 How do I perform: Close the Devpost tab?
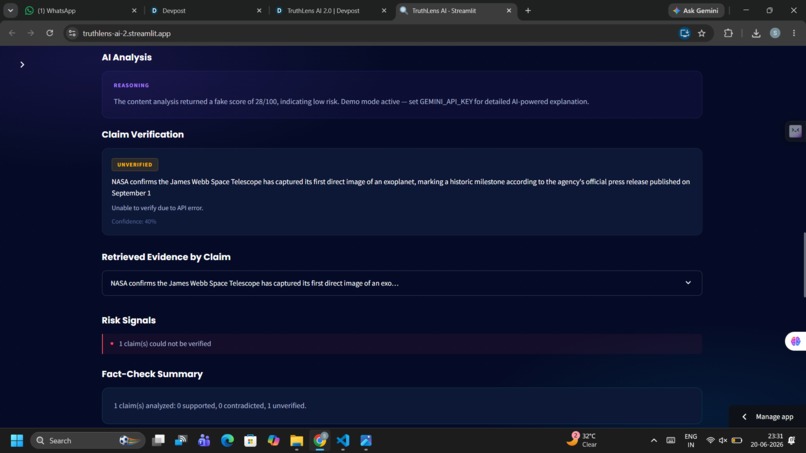(x=259, y=10)
